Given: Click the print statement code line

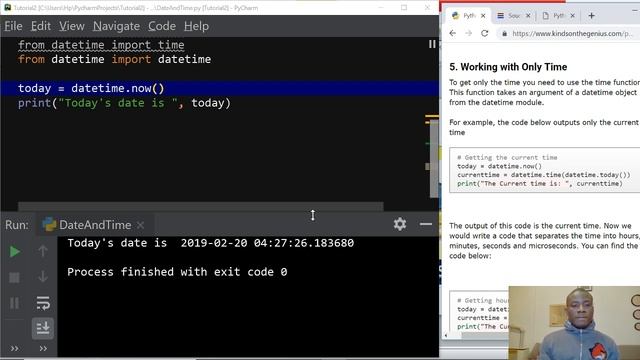Looking at the screenshot, I should click(124, 103).
